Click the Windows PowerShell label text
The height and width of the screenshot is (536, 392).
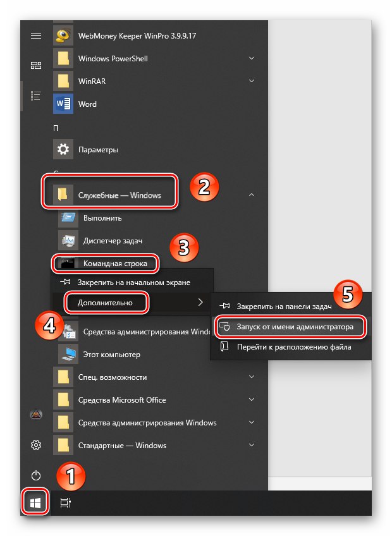point(113,58)
